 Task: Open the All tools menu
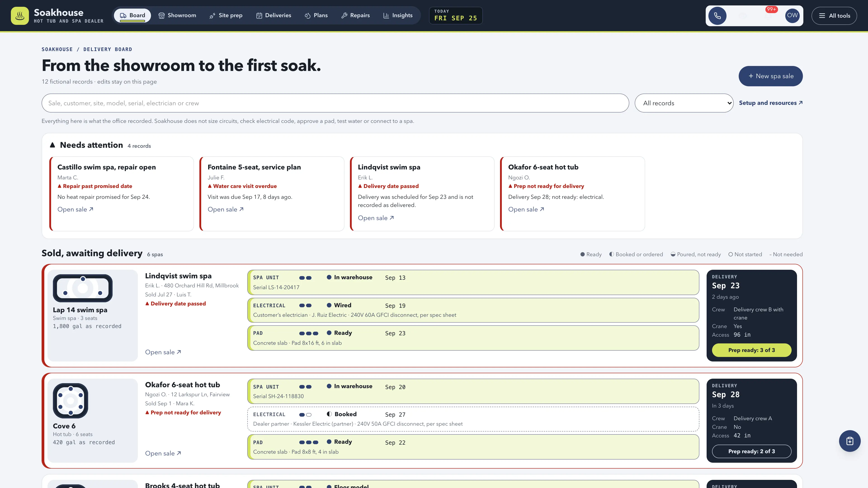click(x=834, y=16)
